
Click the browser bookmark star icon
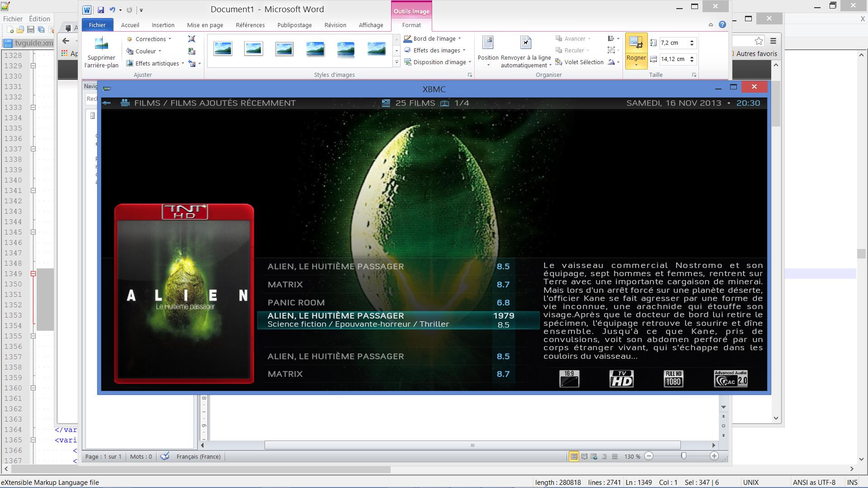[x=759, y=41]
